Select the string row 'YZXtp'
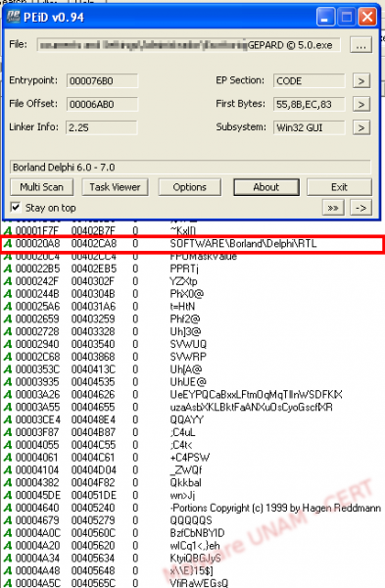The width and height of the screenshot is (385, 588). click(x=184, y=281)
